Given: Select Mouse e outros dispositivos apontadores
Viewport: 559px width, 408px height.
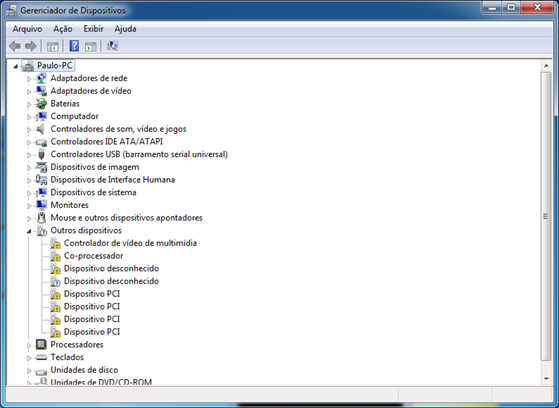Looking at the screenshot, I should coord(127,218).
